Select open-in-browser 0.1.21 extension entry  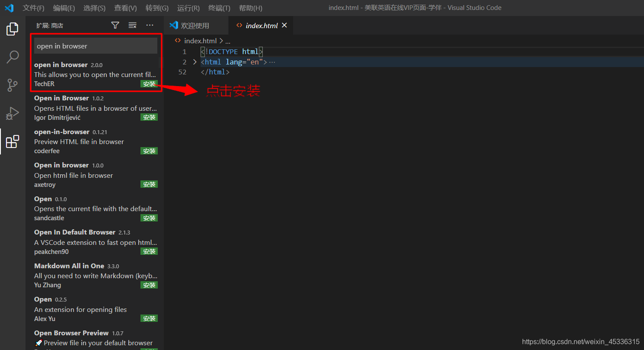pos(96,141)
